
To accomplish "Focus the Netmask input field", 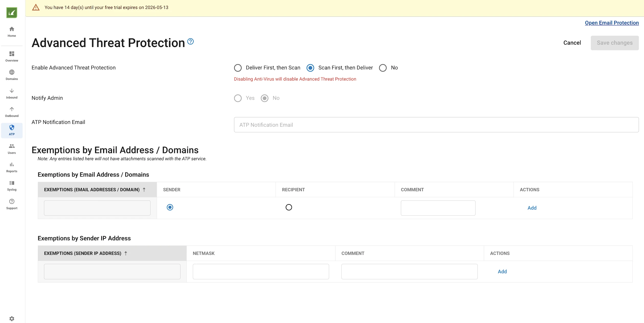I will pyautogui.click(x=261, y=272).
